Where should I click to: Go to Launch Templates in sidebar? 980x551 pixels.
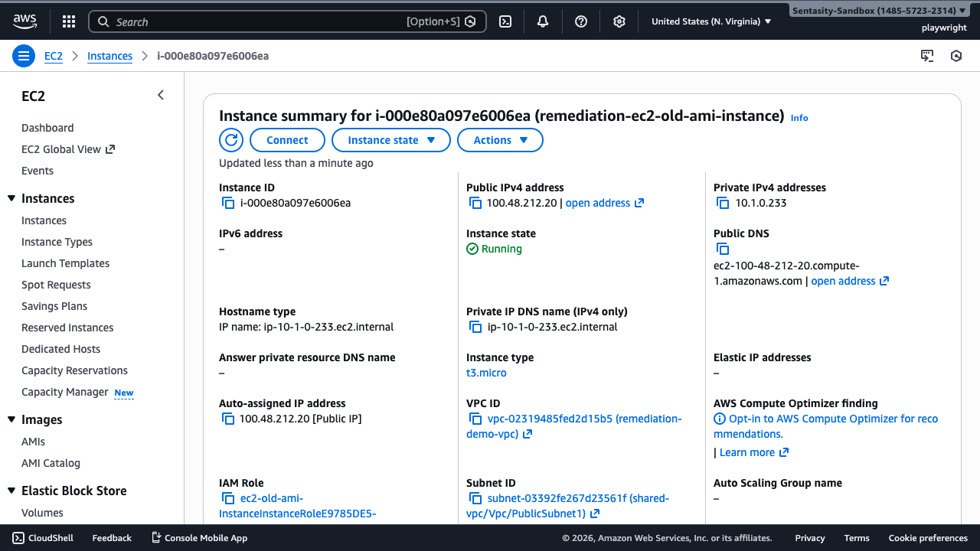coord(65,263)
